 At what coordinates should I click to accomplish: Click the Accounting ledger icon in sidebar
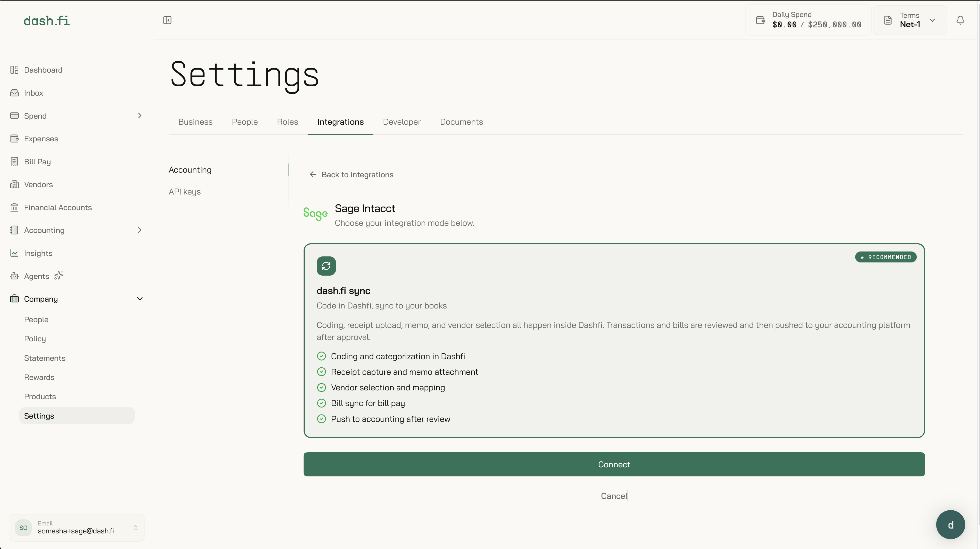click(x=15, y=230)
